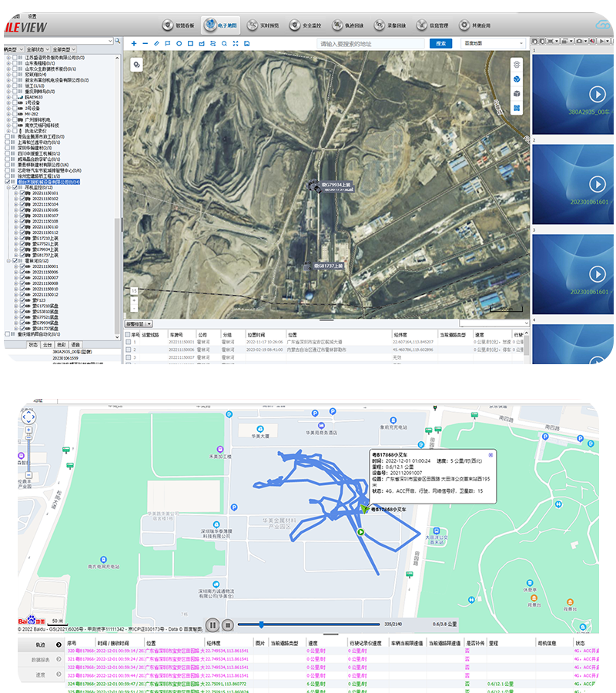The width and height of the screenshot is (616, 693).
Task: Click the zoom out minus icon on map toolbar
Action: coord(146,44)
